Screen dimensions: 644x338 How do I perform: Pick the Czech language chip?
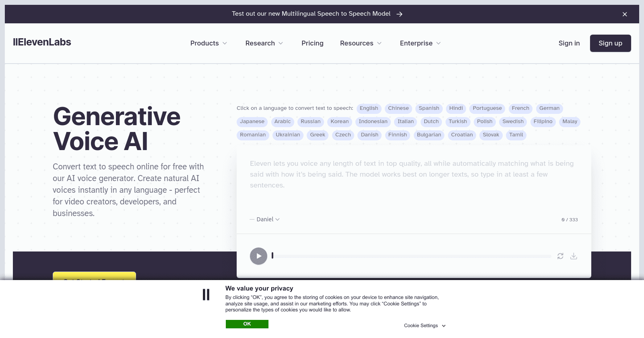tap(343, 135)
